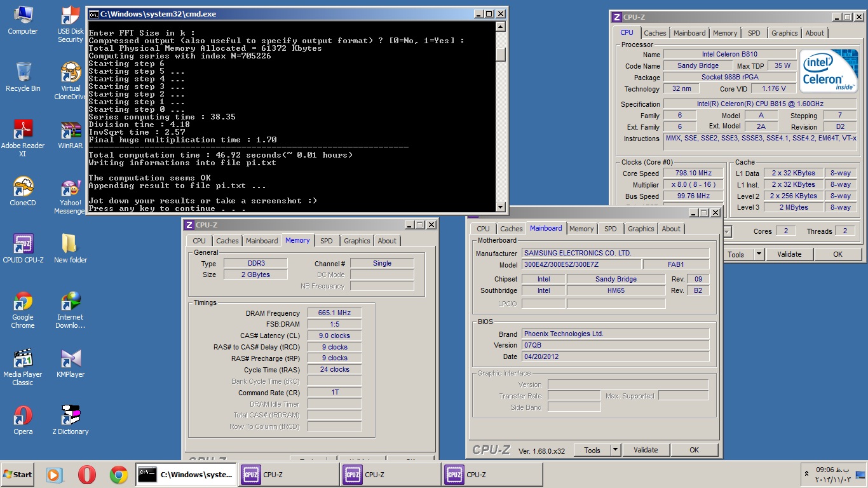Select the Z Dictionary desktop icon
Image resolution: width=868 pixels, height=488 pixels.
[71, 420]
